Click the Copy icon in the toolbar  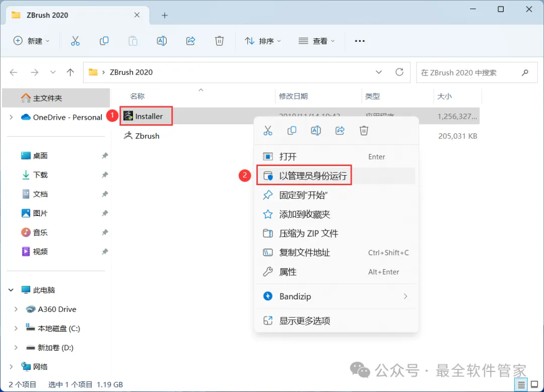(x=104, y=41)
